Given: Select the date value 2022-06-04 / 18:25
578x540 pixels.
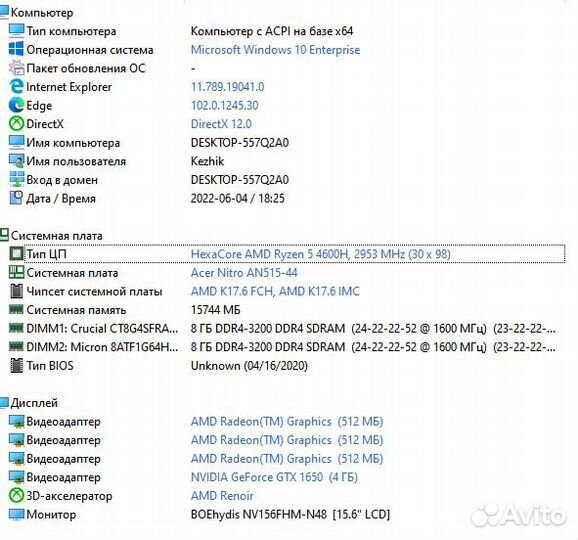Looking at the screenshot, I should tap(238, 198).
